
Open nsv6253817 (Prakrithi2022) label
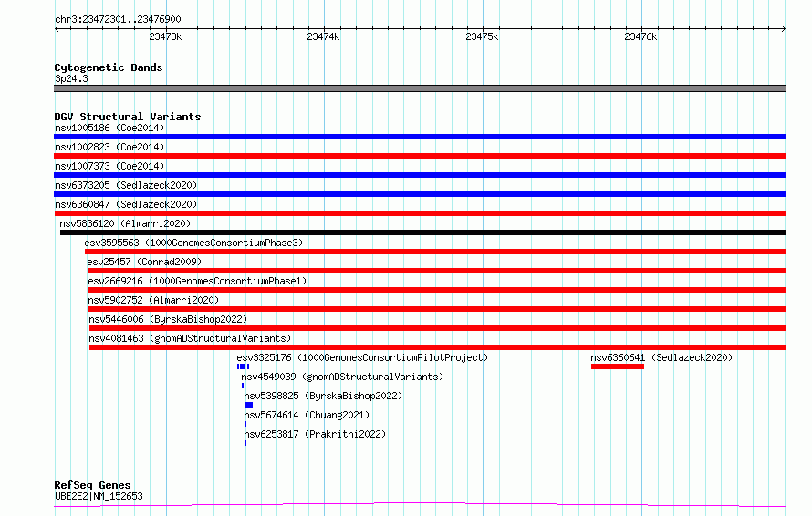(x=315, y=434)
